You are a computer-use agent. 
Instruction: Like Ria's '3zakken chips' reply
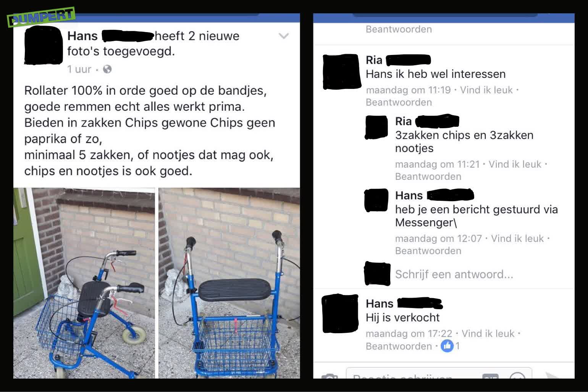click(x=515, y=164)
